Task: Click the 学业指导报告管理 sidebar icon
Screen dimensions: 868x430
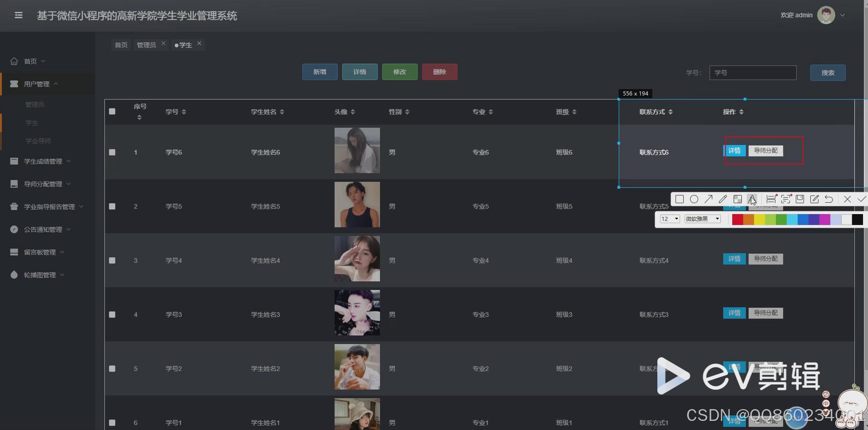Action: point(14,206)
